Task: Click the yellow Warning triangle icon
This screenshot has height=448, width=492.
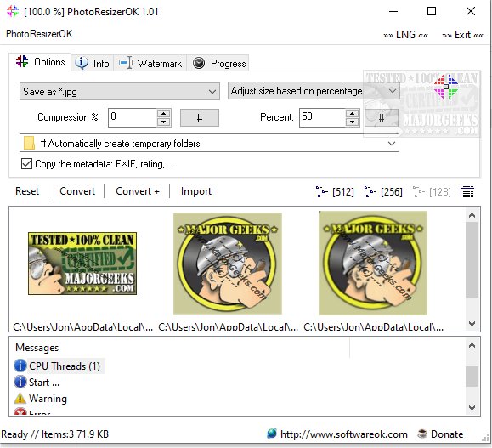Action: (20, 399)
